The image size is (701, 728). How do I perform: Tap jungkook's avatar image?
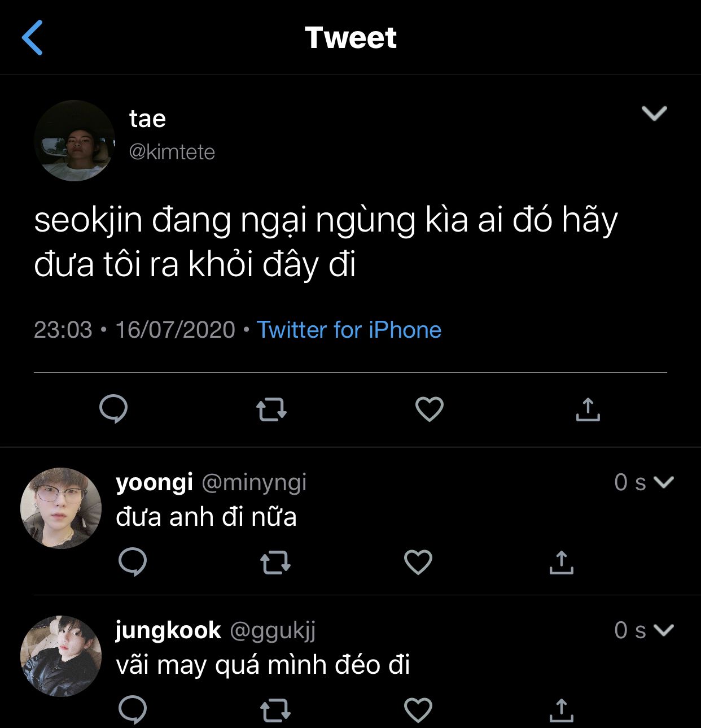point(61,656)
